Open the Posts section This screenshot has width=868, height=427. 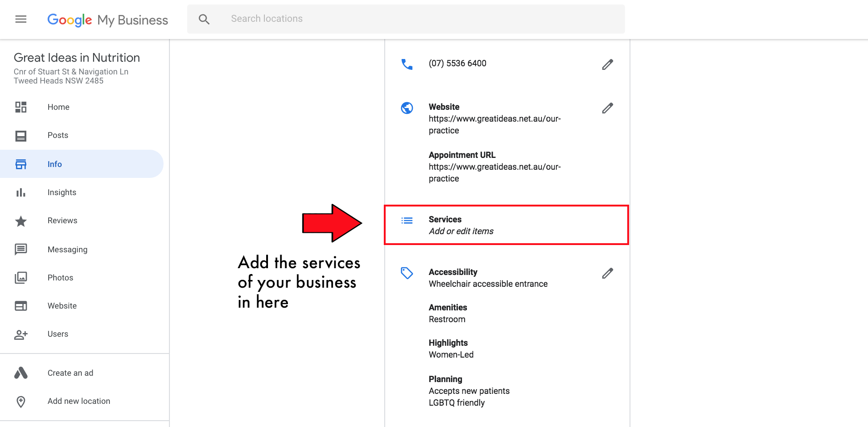point(58,135)
